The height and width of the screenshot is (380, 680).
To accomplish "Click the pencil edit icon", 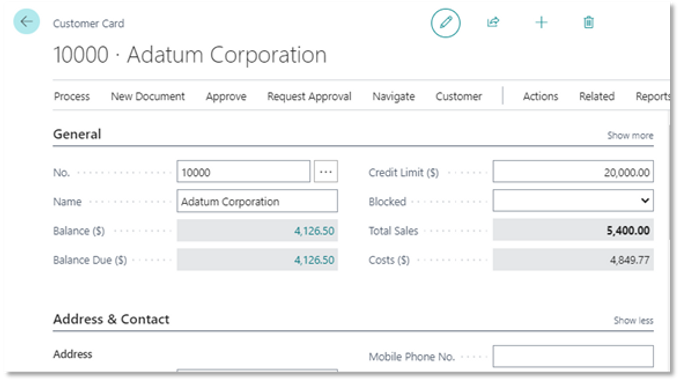I will (x=445, y=23).
